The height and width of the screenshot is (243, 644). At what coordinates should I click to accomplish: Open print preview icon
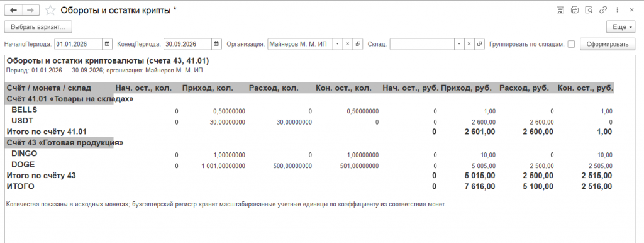tap(589, 10)
